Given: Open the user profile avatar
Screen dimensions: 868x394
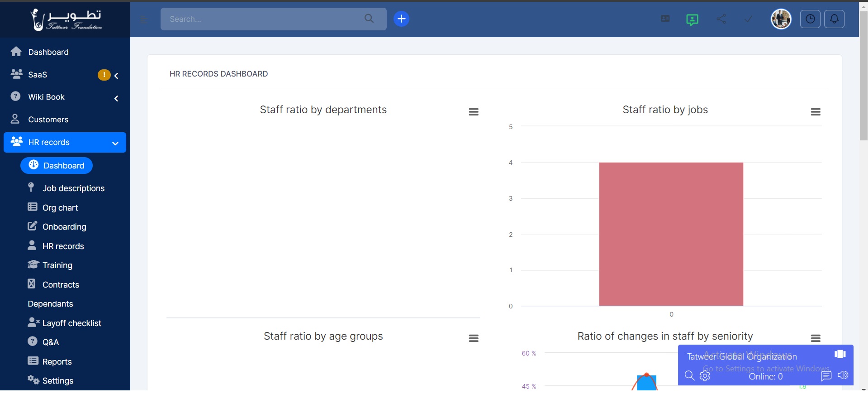Looking at the screenshot, I should 781,19.
